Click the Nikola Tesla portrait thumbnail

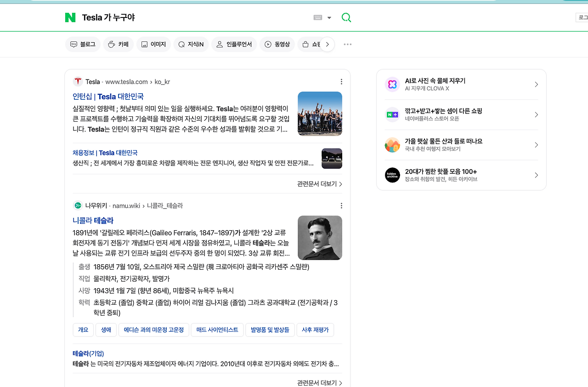(x=320, y=238)
